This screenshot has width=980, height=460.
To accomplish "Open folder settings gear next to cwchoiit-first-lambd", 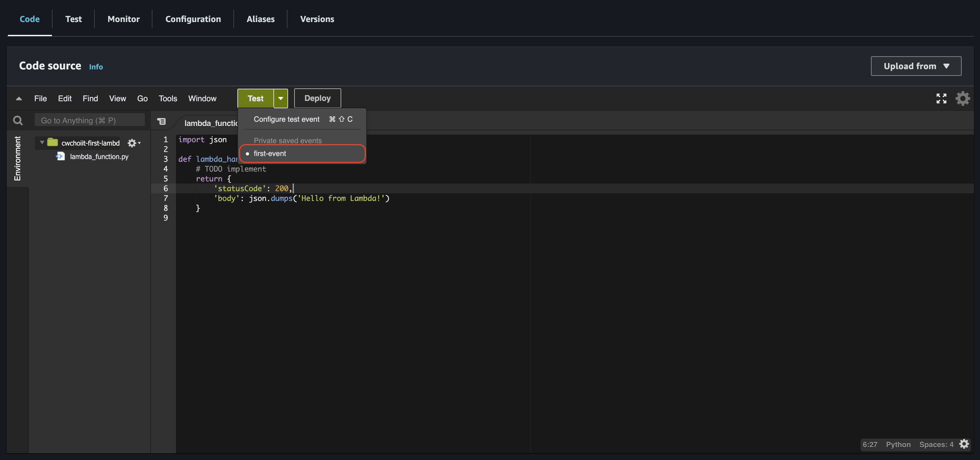I will point(132,143).
